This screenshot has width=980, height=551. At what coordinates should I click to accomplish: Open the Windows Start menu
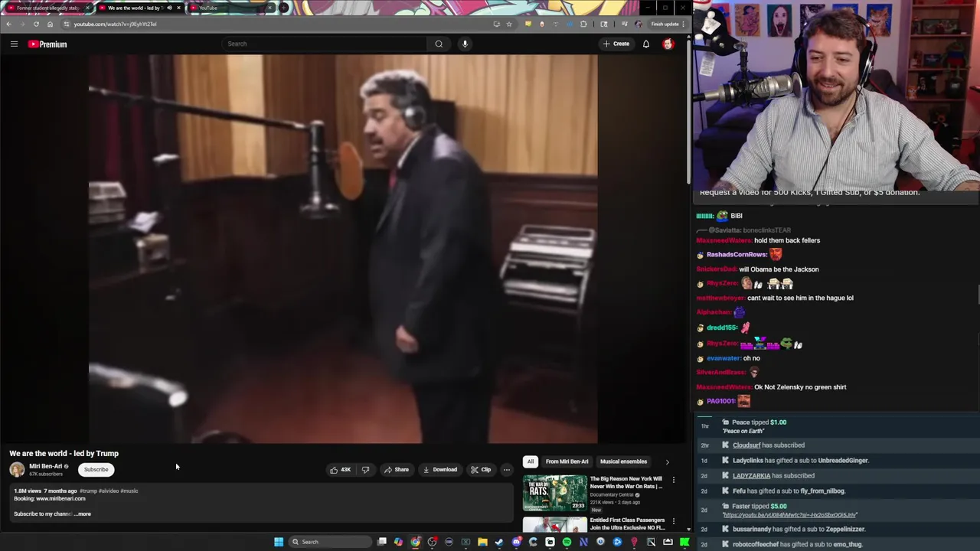point(279,542)
